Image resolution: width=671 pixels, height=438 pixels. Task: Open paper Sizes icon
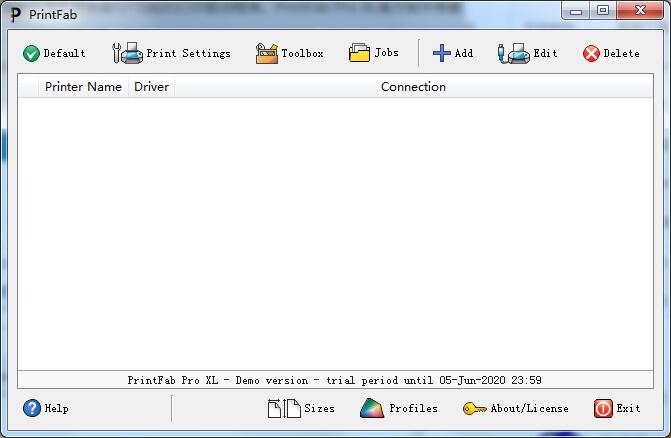pyautogui.click(x=283, y=408)
